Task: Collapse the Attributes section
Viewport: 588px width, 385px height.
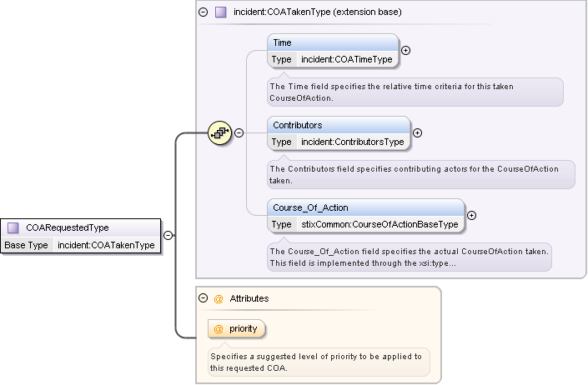Action: click(x=204, y=297)
